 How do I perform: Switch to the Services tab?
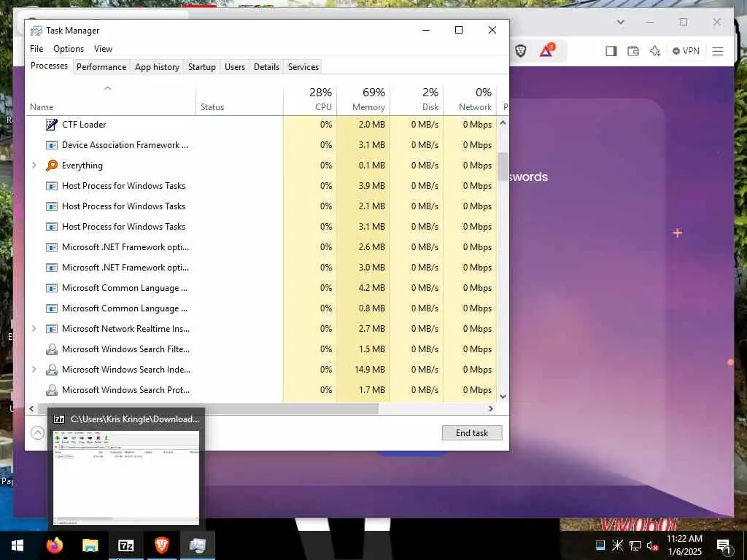click(x=303, y=66)
